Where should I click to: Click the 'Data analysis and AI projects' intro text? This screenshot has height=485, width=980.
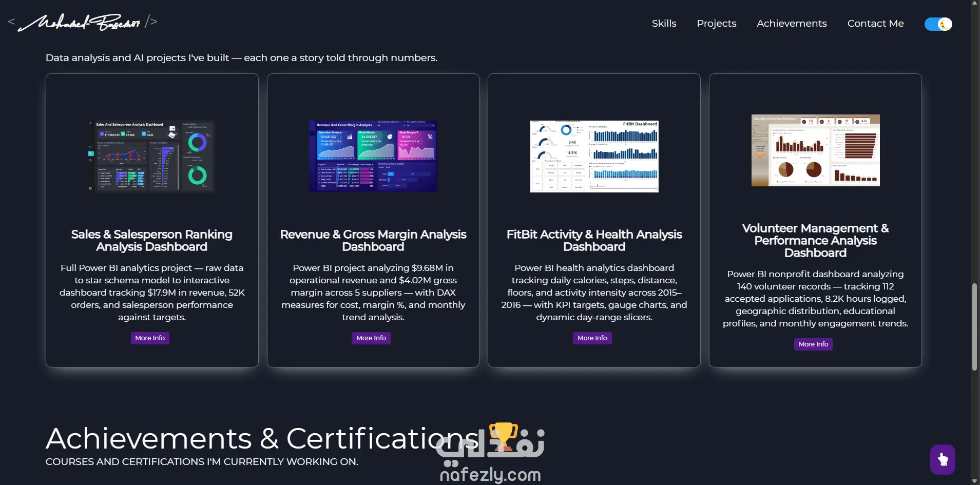(241, 58)
